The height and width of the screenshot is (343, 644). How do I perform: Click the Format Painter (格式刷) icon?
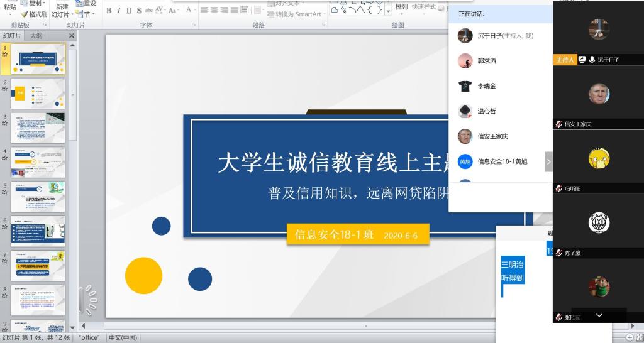[x=33, y=14]
